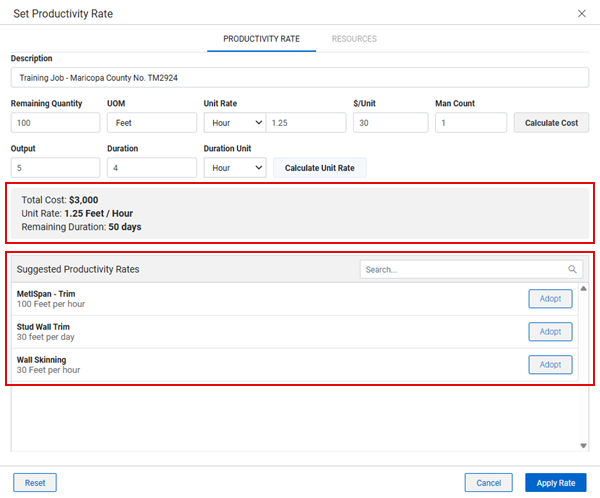Click the Apply Rate button
This screenshot has height=498, width=600.
tap(556, 483)
